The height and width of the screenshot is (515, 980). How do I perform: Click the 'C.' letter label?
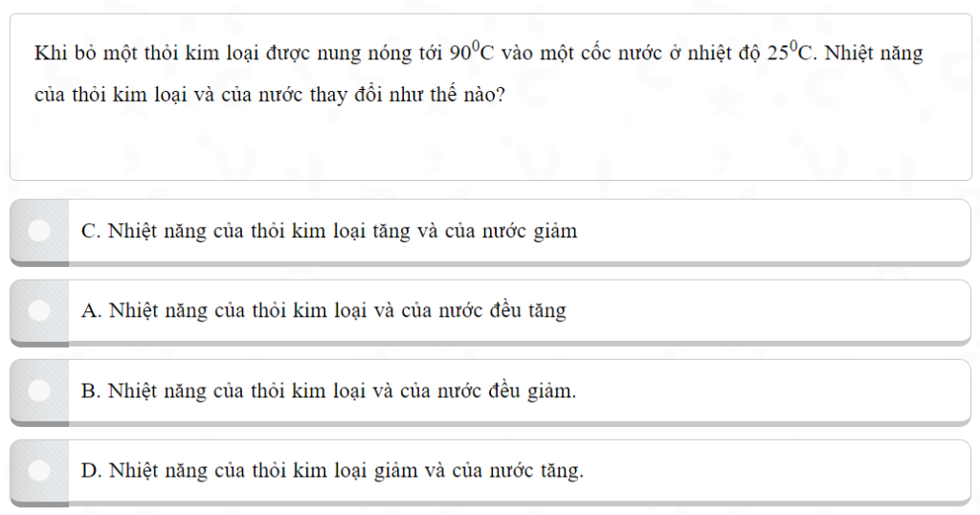click(92, 231)
